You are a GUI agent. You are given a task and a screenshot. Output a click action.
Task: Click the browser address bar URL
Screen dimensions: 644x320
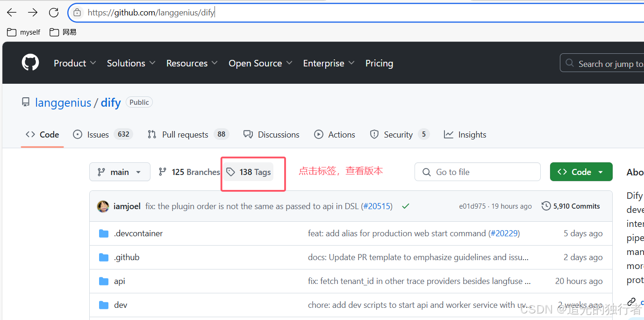point(151,13)
